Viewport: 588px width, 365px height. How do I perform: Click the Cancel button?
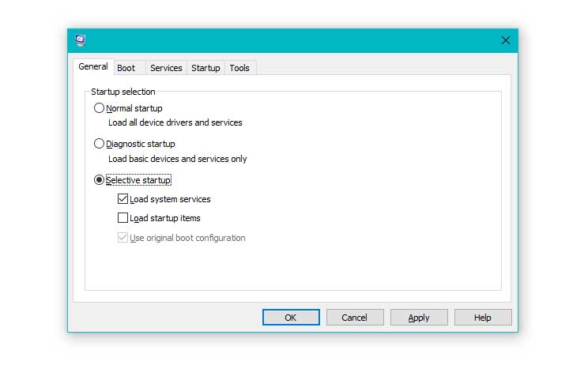[355, 318]
